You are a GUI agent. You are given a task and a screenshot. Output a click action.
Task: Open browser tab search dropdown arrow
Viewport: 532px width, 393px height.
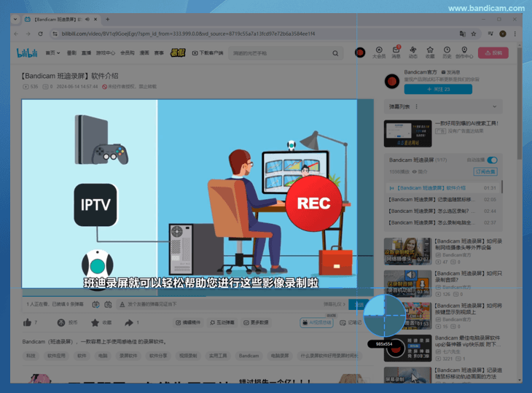pyautogui.click(x=15, y=19)
